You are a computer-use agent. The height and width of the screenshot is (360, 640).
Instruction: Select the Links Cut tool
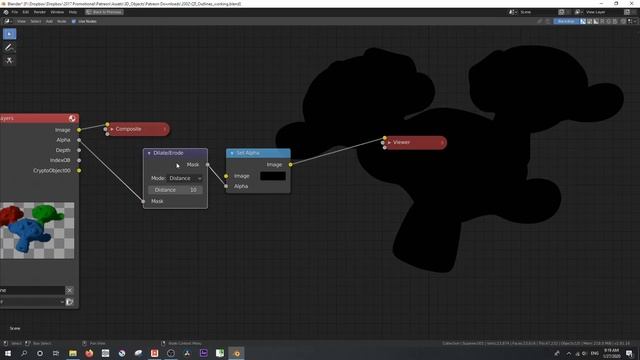[x=9, y=60]
